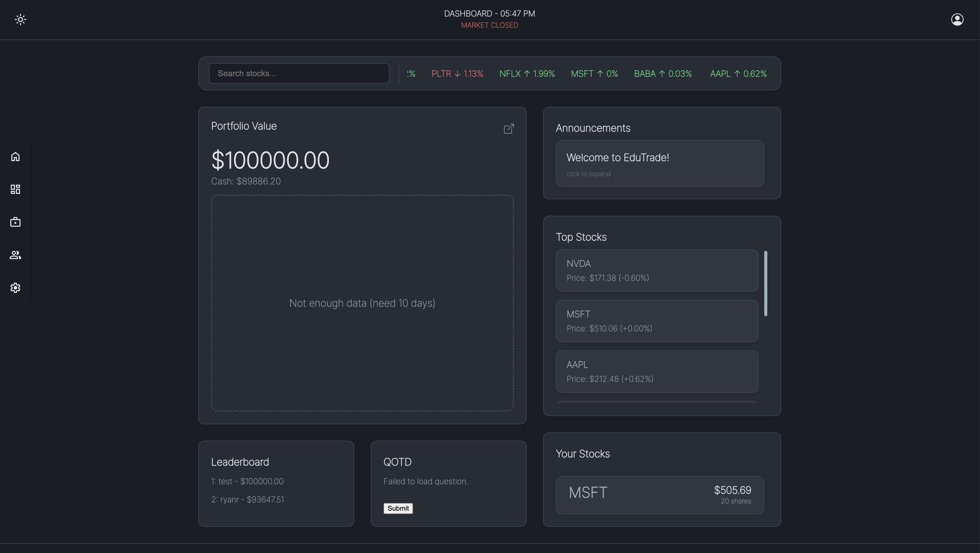Toggle MARKET CLOSED status indicator
Screen dimensions: 980x553
pyautogui.click(x=489, y=25)
